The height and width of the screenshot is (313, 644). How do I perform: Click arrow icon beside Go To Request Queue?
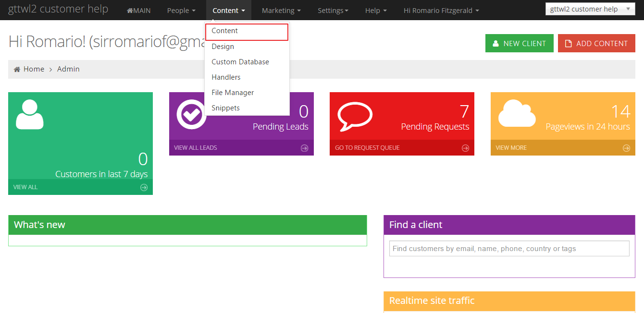point(465,148)
